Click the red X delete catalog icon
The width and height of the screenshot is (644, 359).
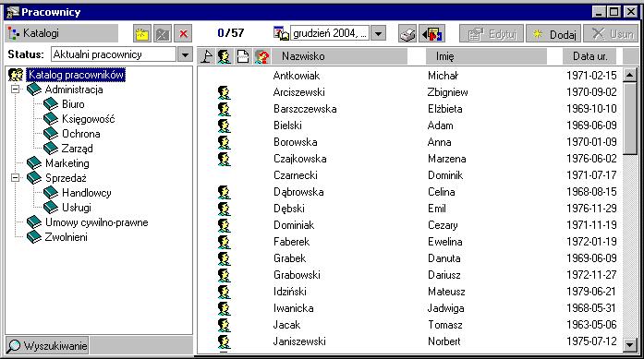pos(183,33)
